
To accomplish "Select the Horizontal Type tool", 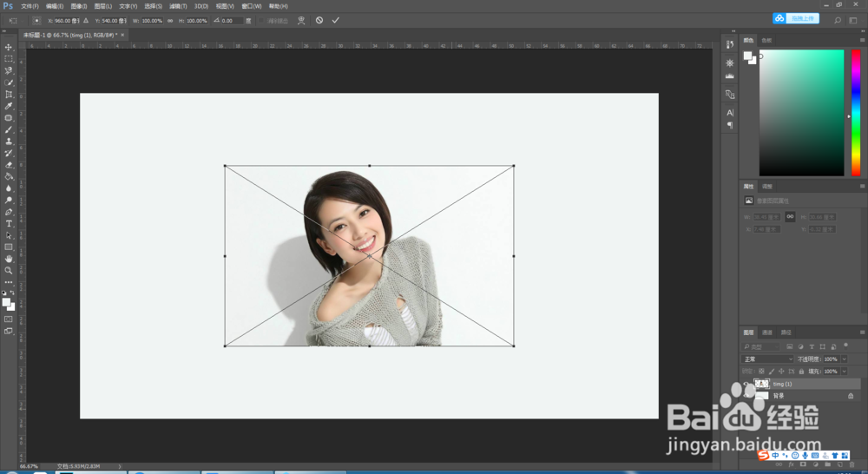I will (x=9, y=224).
